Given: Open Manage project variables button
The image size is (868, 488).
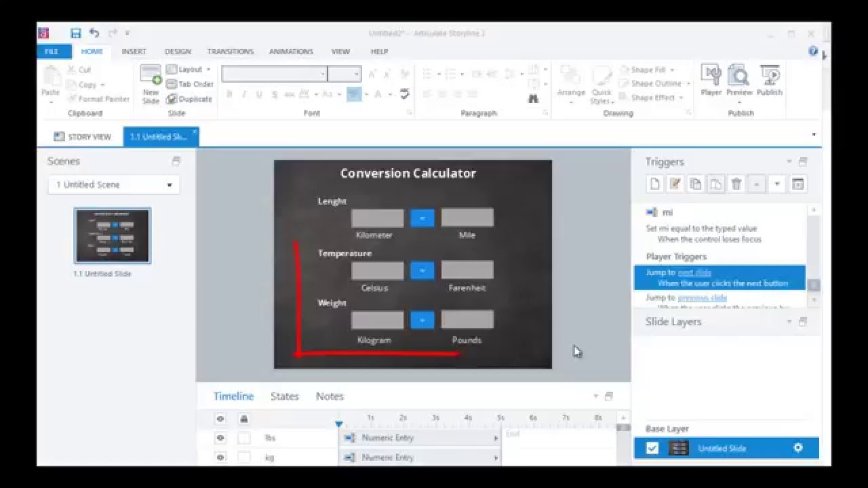Looking at the screenshot, I should click(798, 184).
